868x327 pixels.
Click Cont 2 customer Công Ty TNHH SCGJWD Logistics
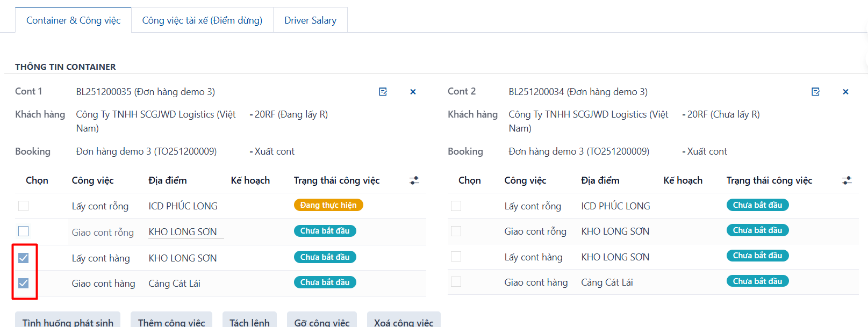[589, 121]
